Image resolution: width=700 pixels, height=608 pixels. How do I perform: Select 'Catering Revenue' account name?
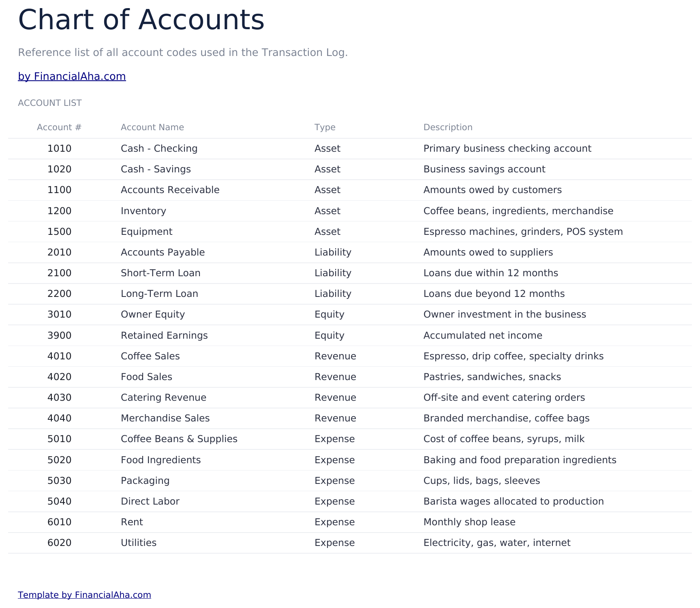coord(164,397)
